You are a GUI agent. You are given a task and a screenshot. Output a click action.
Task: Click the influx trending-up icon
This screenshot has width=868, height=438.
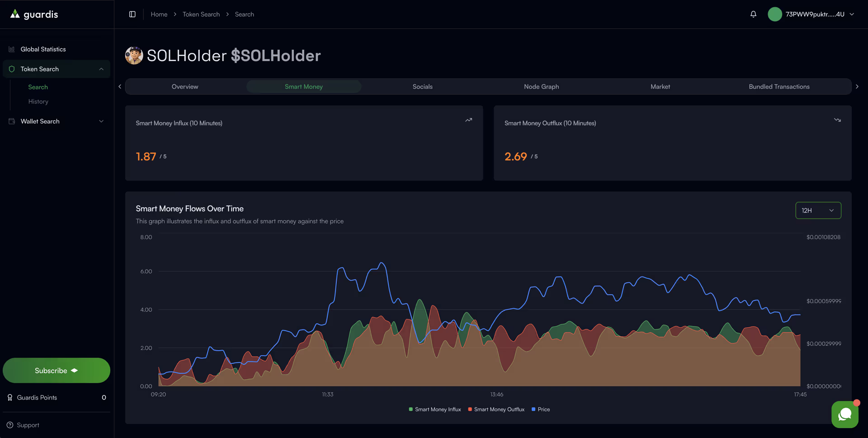(x=469, y=120)
